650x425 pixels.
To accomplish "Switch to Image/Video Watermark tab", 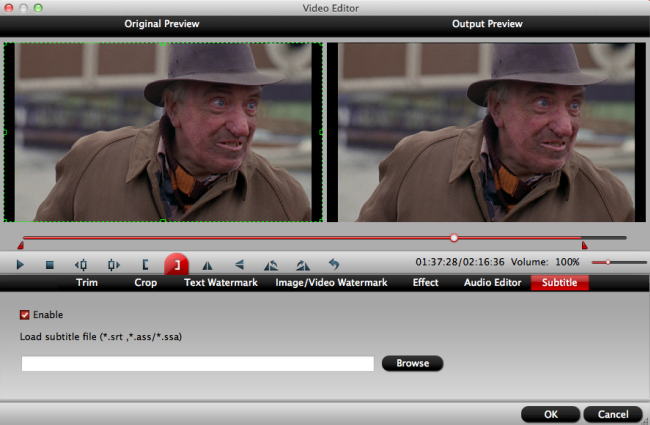I will 331,283.
